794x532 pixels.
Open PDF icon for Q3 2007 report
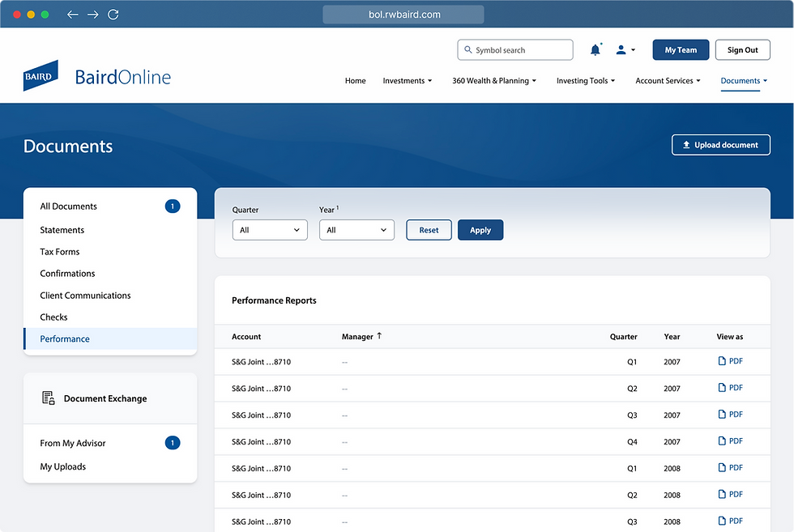722,414
